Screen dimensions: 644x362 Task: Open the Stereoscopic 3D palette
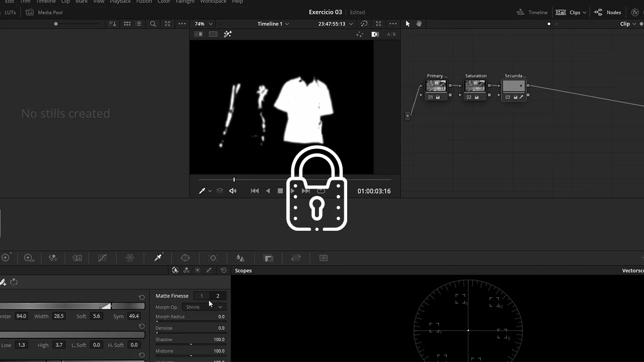click(324, 258)
